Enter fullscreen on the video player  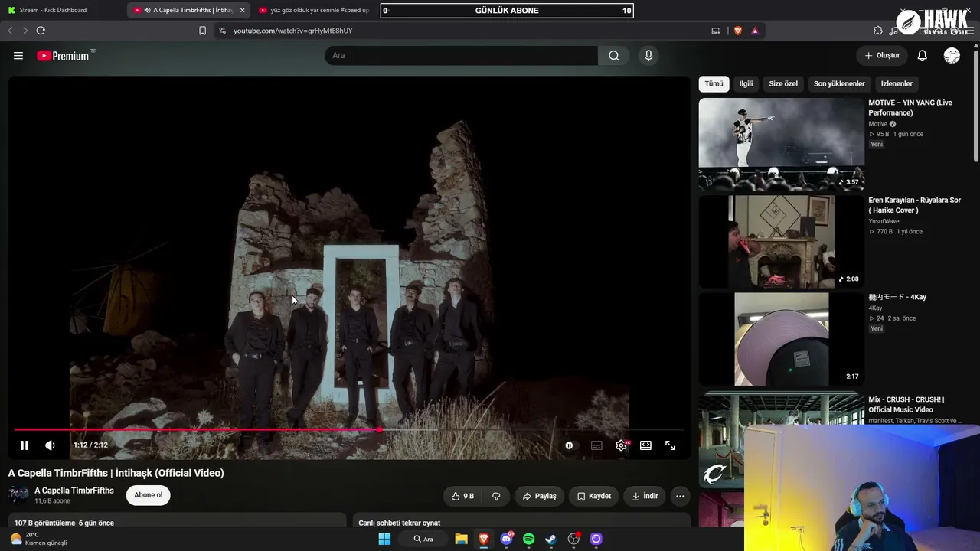coord(670,445)
